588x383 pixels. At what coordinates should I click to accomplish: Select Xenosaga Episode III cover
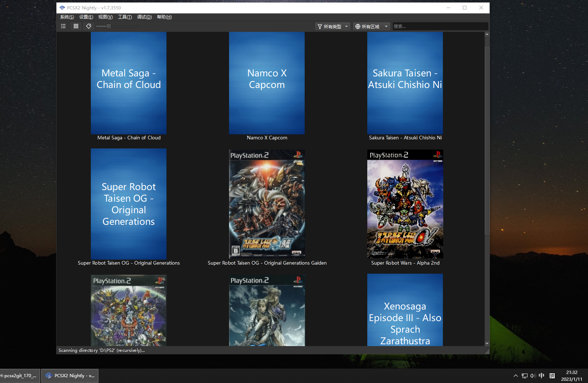point(405,310)
